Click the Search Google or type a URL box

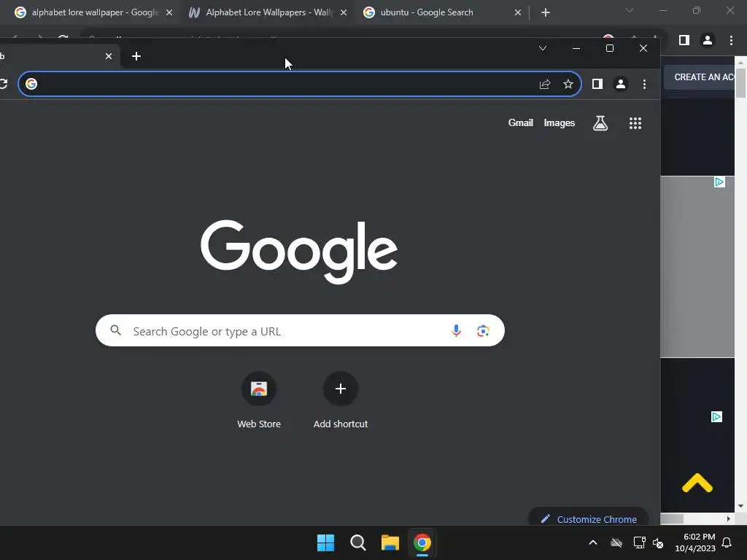point(300,330)
